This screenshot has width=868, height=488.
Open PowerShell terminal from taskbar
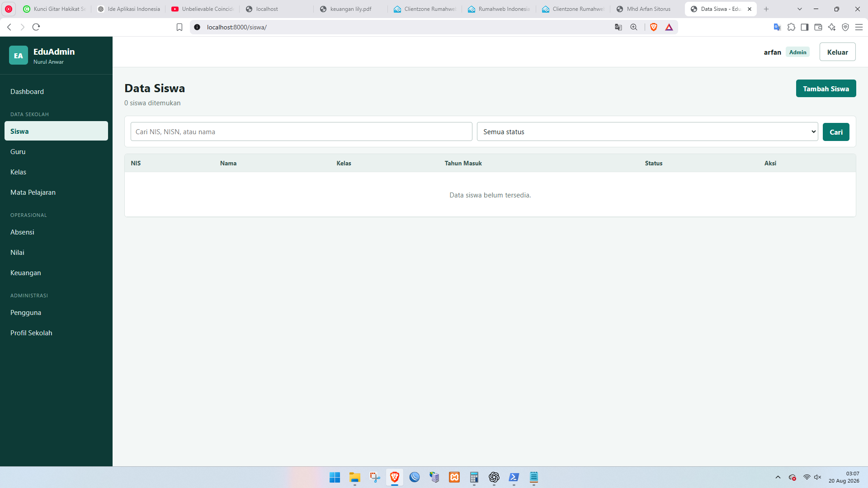[514, 477]
